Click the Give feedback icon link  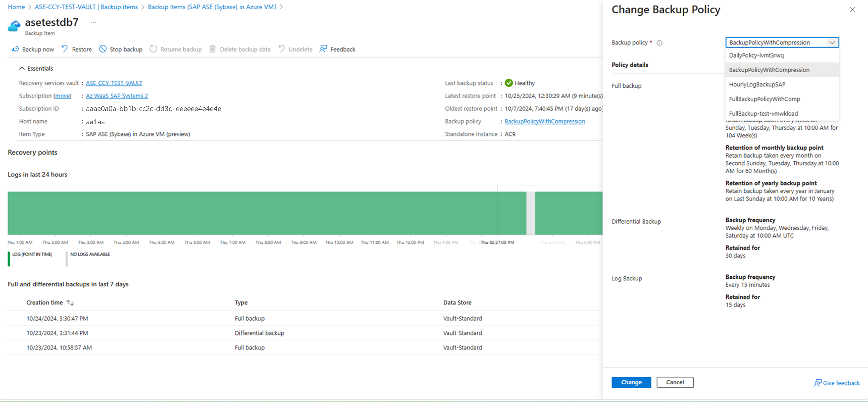pos(817,383)
